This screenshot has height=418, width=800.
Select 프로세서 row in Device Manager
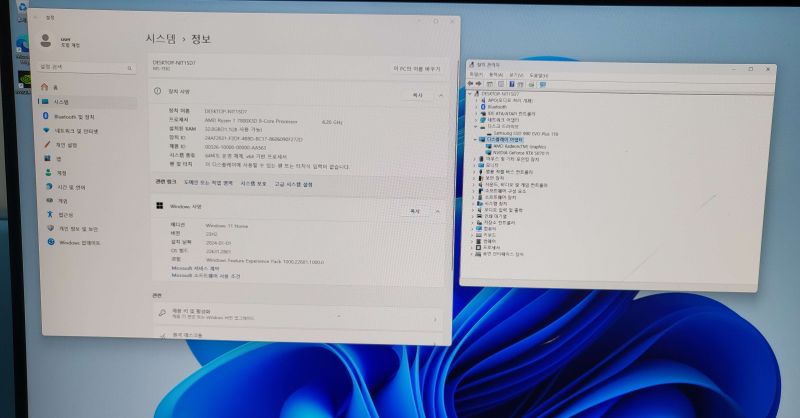tap(490, 248)
